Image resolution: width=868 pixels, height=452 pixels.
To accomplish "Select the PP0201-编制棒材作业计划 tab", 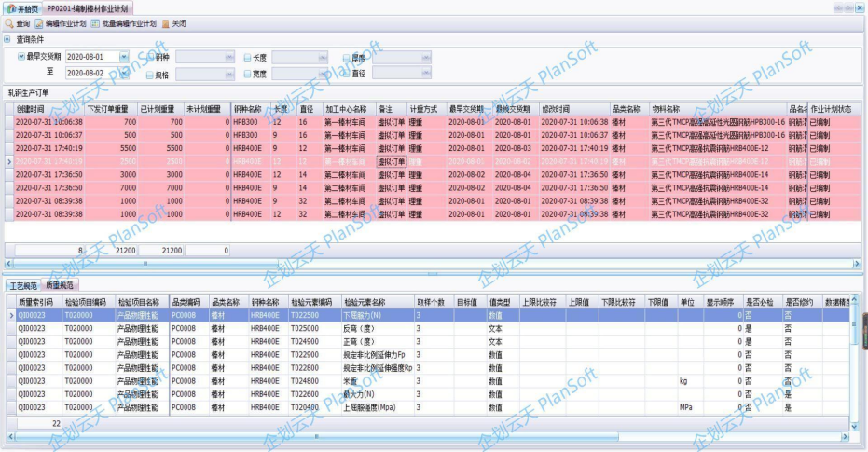I will coord(88,8).
